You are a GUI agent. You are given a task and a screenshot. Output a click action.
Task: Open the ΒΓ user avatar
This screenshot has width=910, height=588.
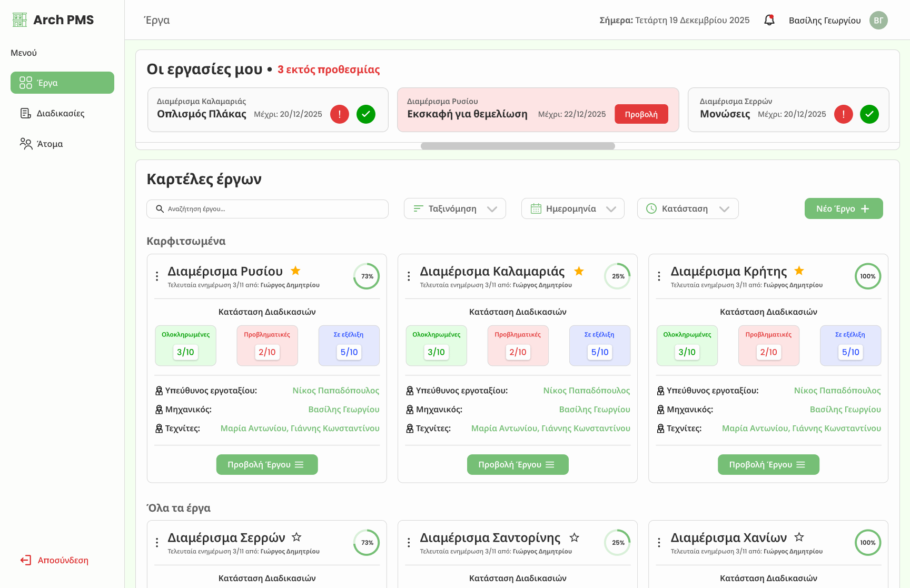click(x=878, y=21)
